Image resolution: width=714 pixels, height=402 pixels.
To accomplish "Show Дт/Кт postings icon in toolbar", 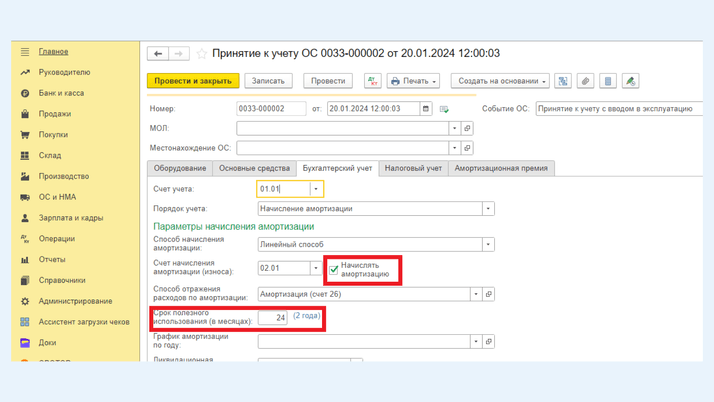I will pos(372,81).
